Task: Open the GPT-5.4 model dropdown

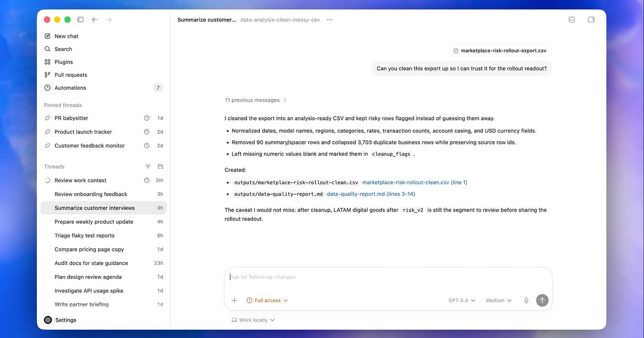Action: (x=461, y=300)
